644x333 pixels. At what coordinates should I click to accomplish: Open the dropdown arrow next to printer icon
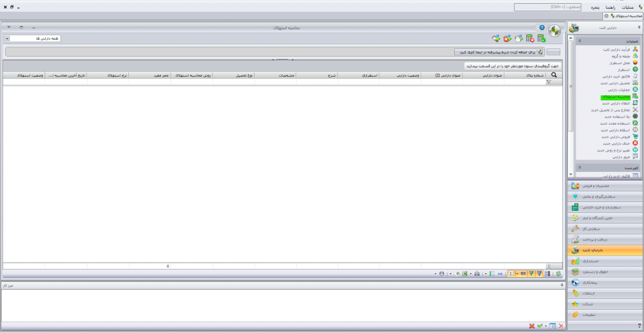point(470,273)
